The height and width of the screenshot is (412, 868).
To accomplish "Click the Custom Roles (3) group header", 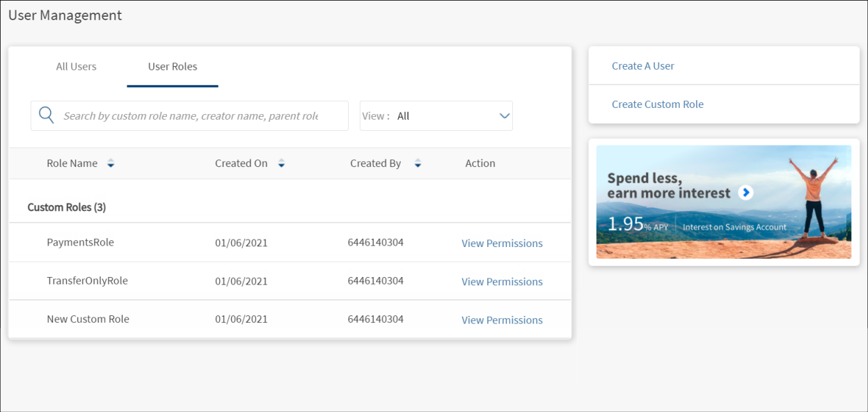I will coord(67,207).
